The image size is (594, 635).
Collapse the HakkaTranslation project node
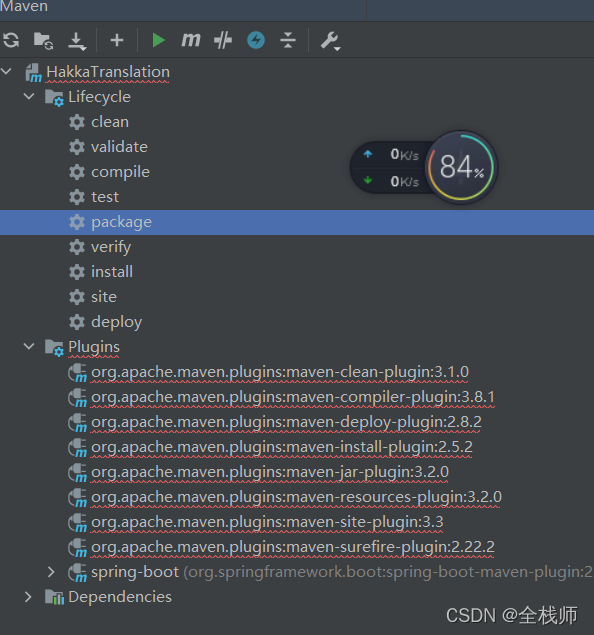(6, 72)
